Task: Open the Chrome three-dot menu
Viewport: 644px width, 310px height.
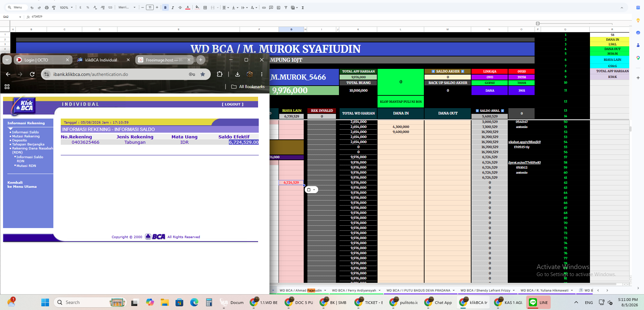Action: pyautogui.click(x=262, y=74)
